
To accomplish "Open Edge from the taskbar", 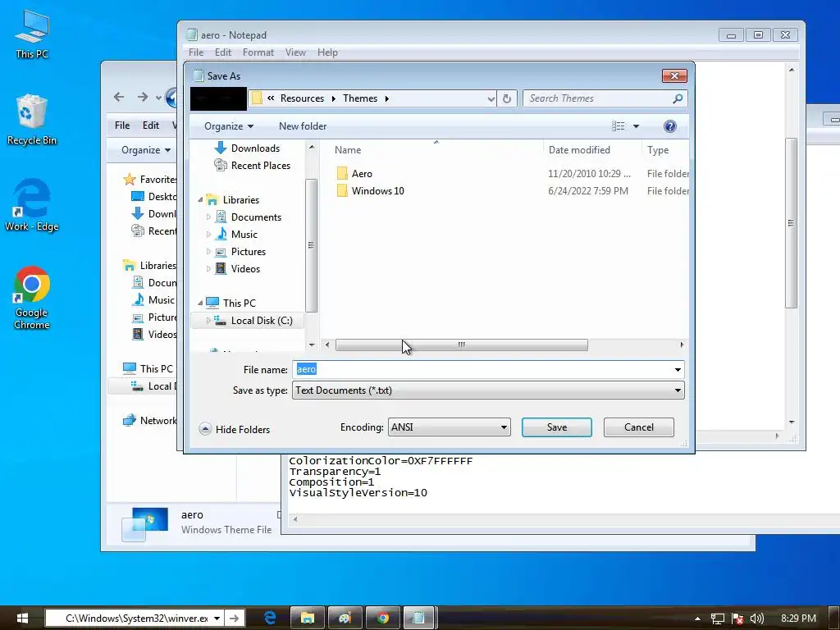I will [270, 619].
